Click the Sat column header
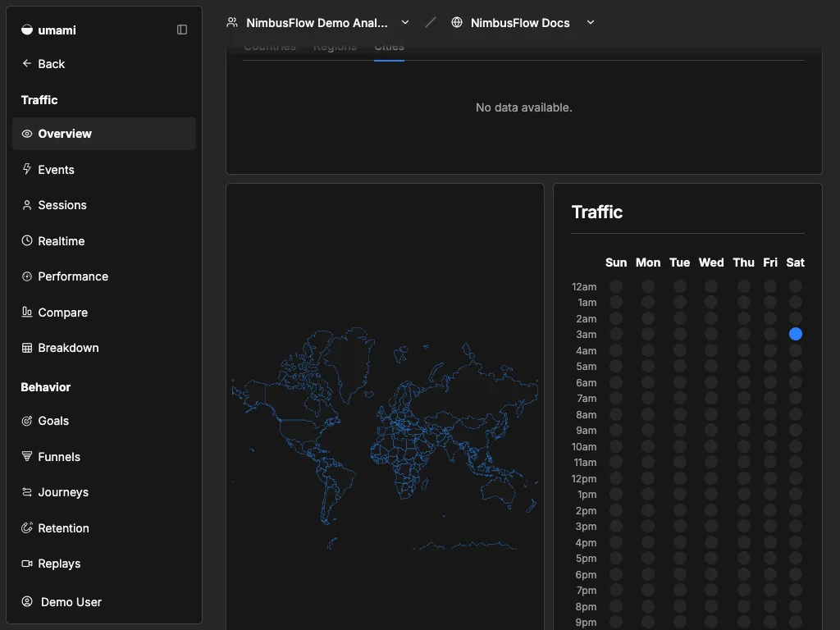The image size is (840, 630). (x=796, y=262)
